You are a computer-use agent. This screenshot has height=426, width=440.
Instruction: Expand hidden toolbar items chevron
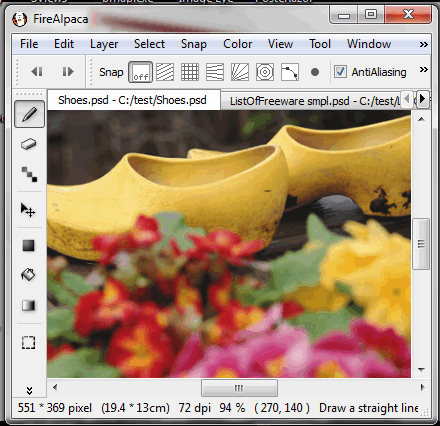tap(423, 69)
